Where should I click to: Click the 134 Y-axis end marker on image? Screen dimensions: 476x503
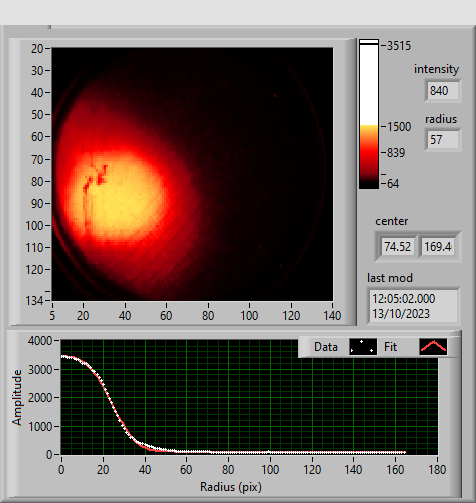click(x=34, y=301)
